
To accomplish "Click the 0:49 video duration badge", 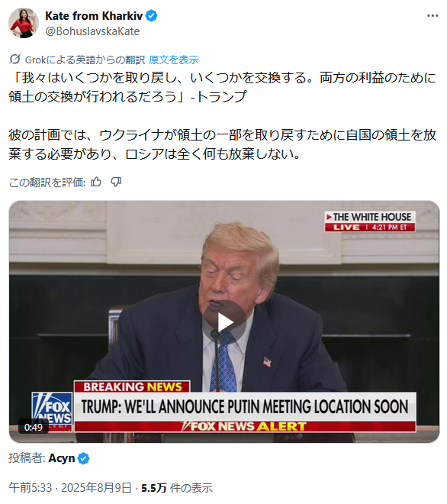I will 34,427.
